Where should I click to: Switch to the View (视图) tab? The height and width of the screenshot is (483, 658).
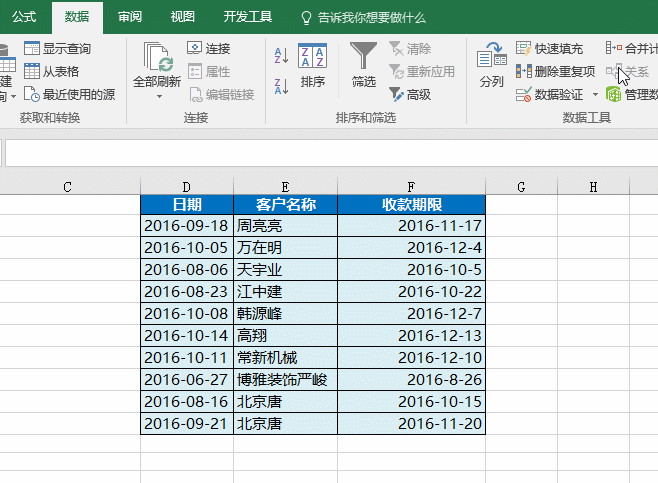[183, 17]
